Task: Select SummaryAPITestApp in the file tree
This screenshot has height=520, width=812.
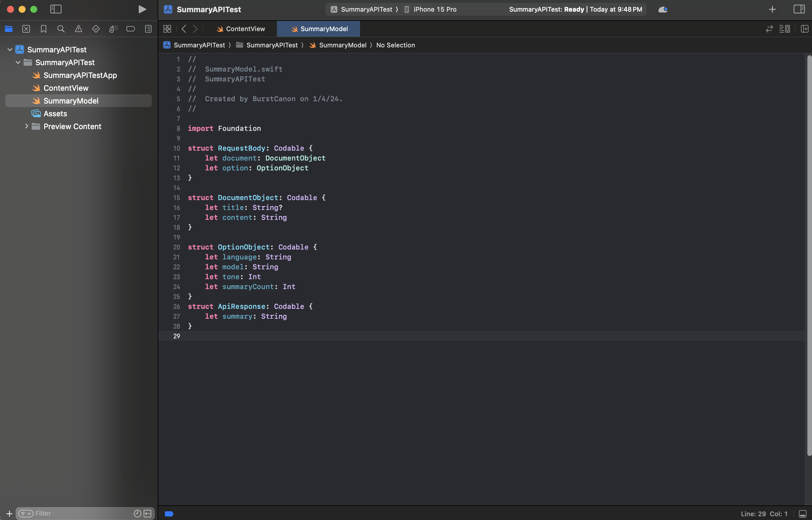Action: pyautogui.click(x=80, y=75)
